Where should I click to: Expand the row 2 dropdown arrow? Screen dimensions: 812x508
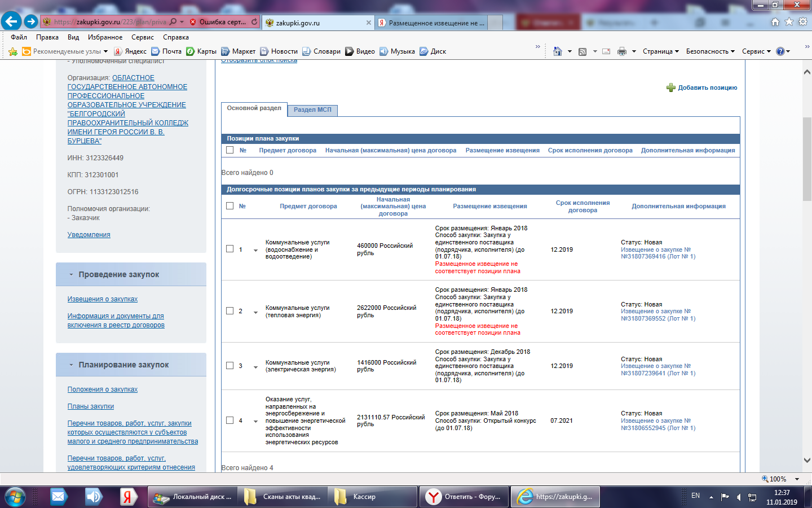coord(255,312)
